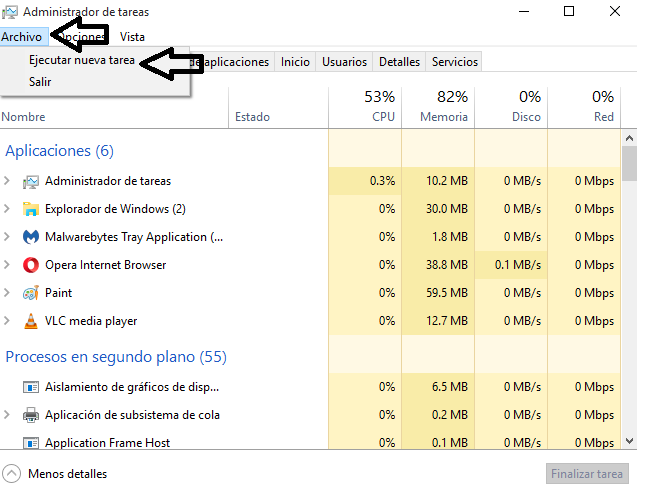Viewport: 645px width, 499px height.
Task: Click Explorador de Windows 30.0 MB memory cell
Action: [438, 209]
